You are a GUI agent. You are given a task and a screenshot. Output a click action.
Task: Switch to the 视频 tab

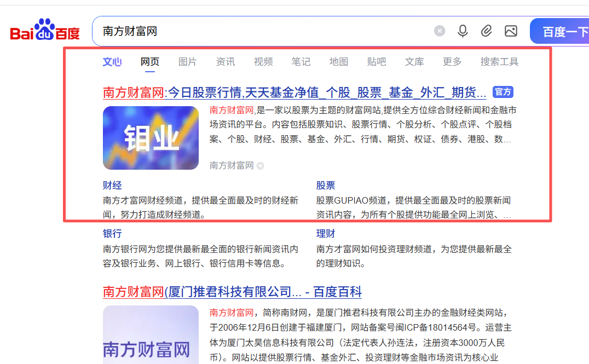[263, 62]
